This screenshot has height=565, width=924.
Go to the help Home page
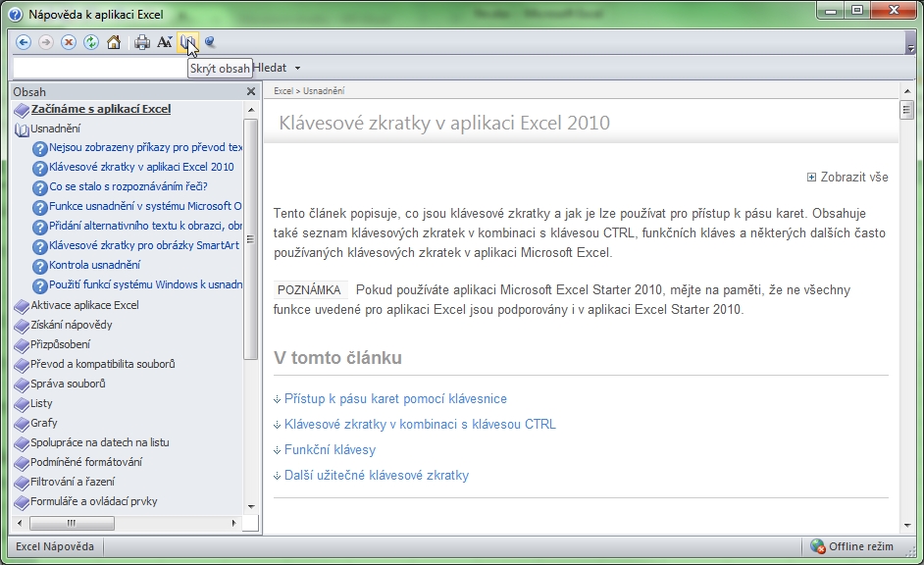point(114,42)
